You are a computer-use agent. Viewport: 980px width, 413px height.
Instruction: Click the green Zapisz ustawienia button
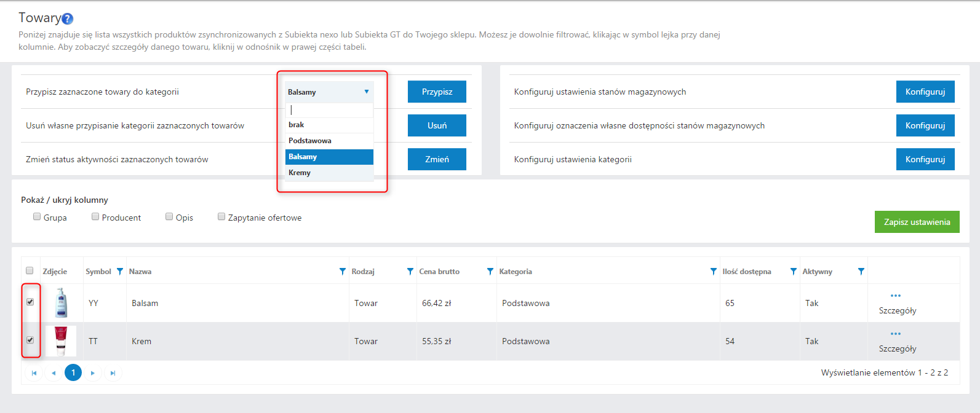pos(917,222)
